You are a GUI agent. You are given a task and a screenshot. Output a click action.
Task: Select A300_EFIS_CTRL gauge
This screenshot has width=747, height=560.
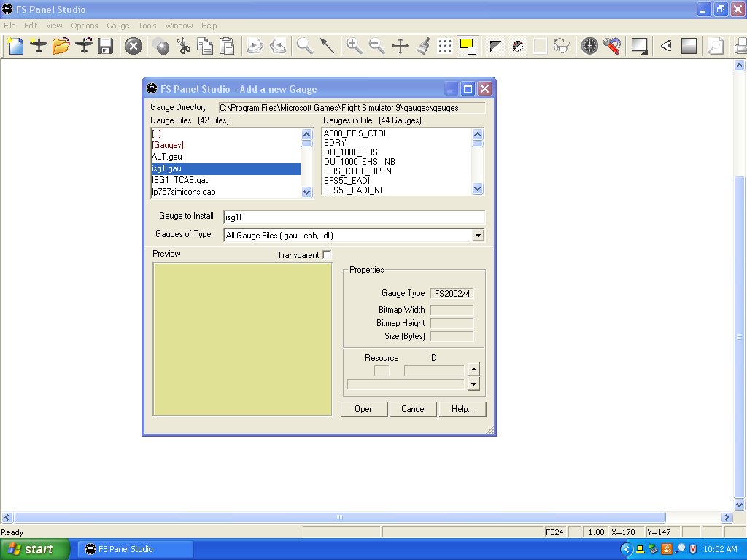point(396,133)
